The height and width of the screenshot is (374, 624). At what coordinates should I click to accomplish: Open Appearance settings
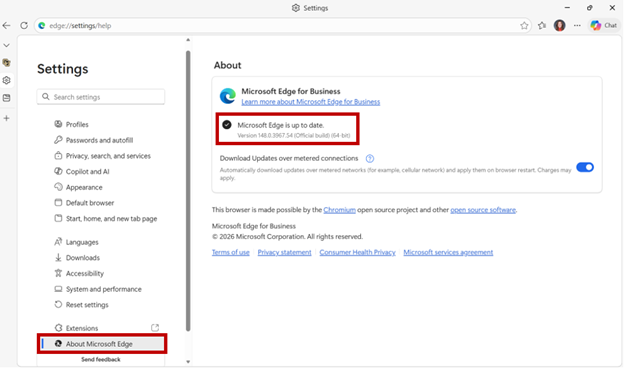tap(84, 187)
